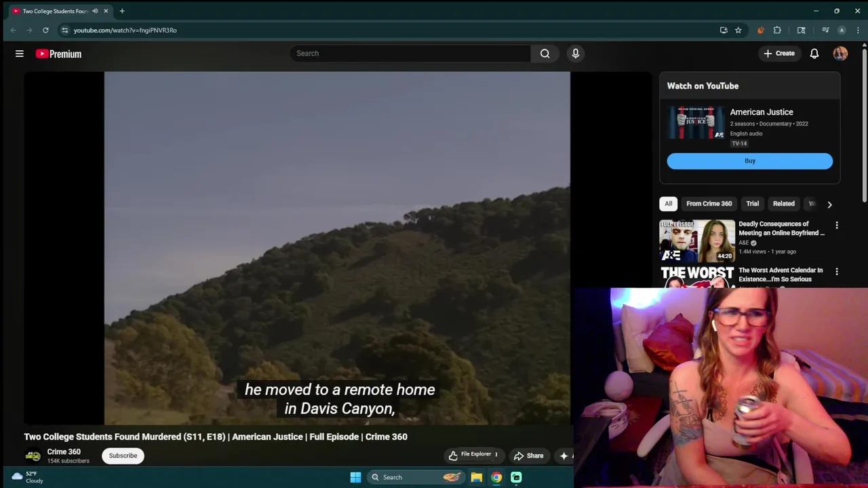
Task: Select the Trial filter chip
Action: 753,203
